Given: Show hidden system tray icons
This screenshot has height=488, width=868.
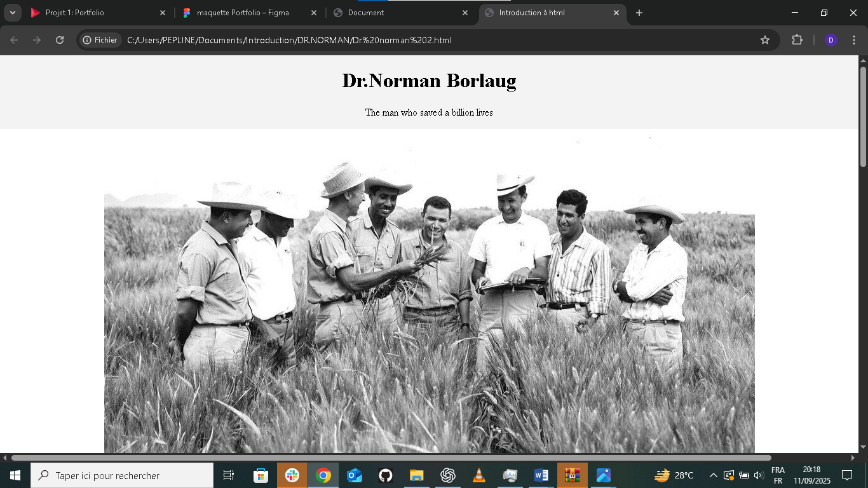Looking at the screenshot, I should 713,475.
